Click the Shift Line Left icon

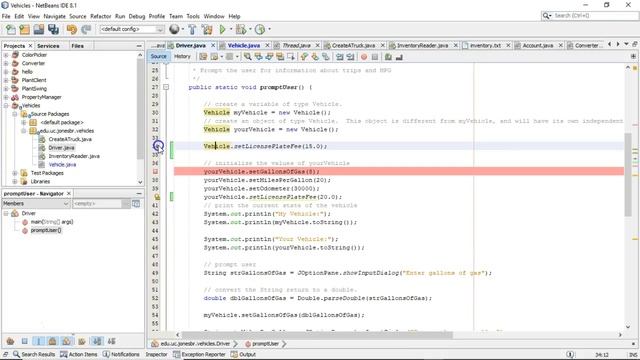(340, 57)
